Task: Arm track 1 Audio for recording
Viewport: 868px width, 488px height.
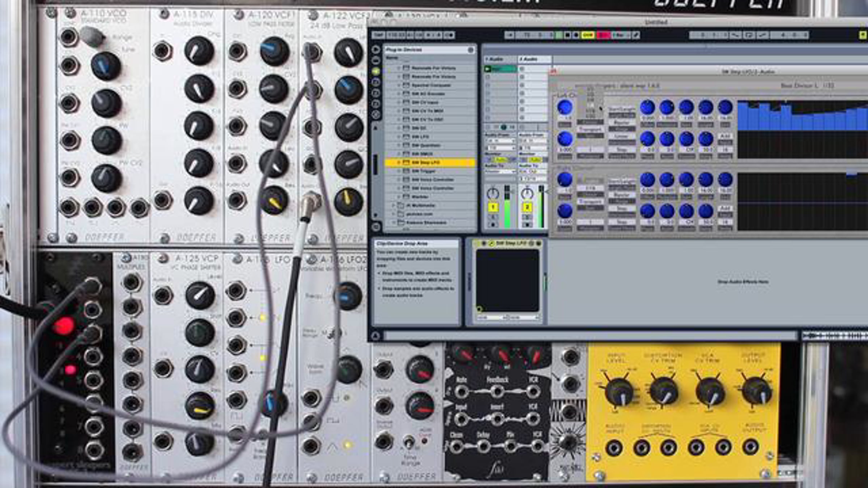Action: (493, 225)
